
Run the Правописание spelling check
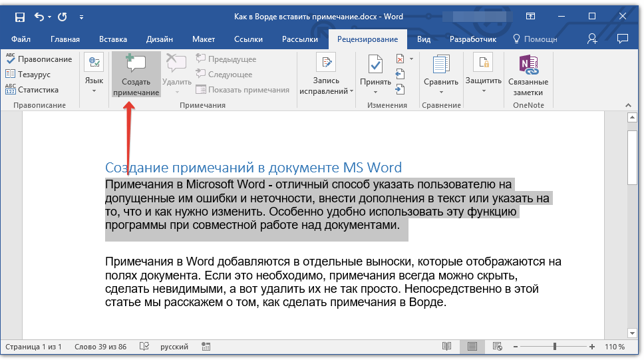point(39,59)
